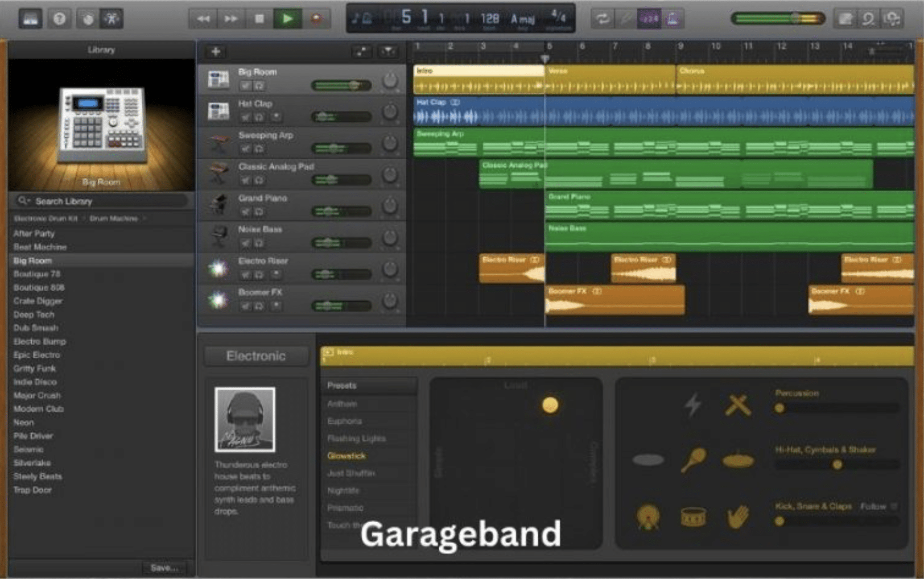This screenshot has height=579, width=924.
Task: Mute the Classic Analog Pad track
Action: click(245, 180)
